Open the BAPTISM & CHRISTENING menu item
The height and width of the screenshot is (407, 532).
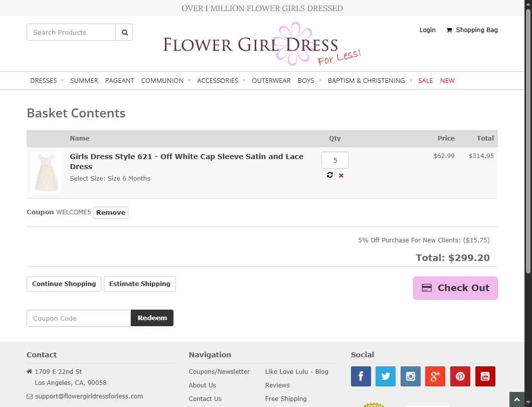(x=366, y=81)
